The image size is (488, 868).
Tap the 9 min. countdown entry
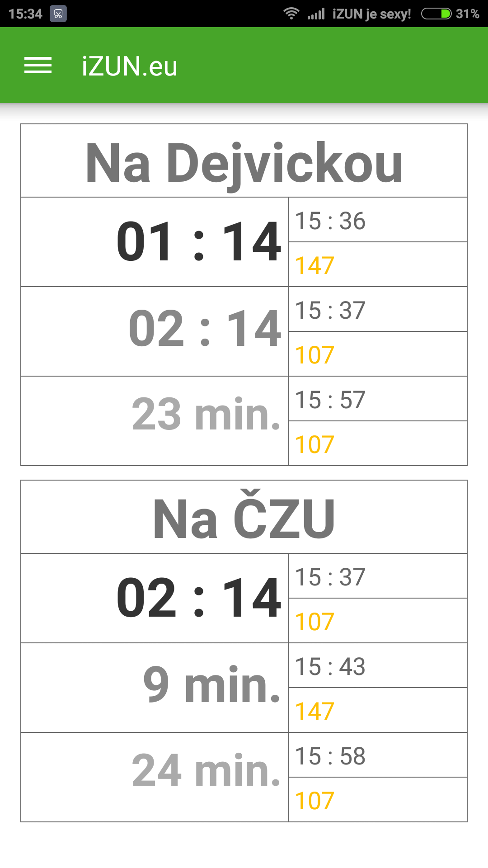[x=211, y=685]
